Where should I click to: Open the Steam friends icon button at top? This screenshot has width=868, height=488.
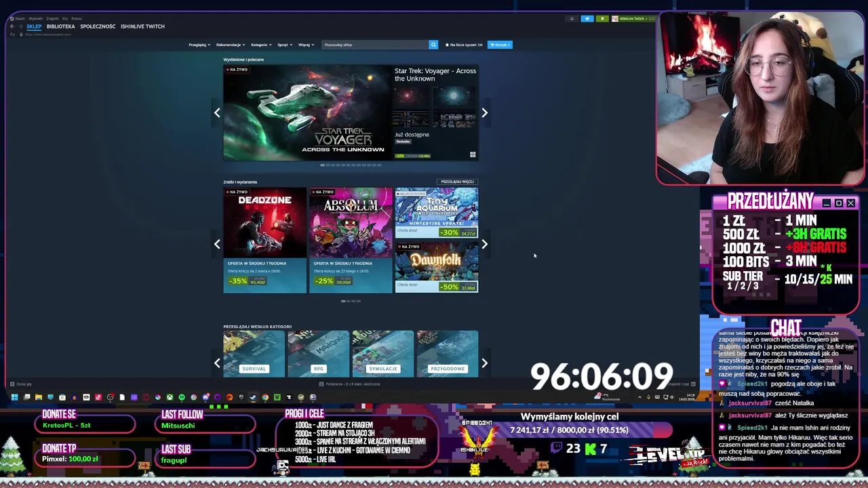[572, 18]
